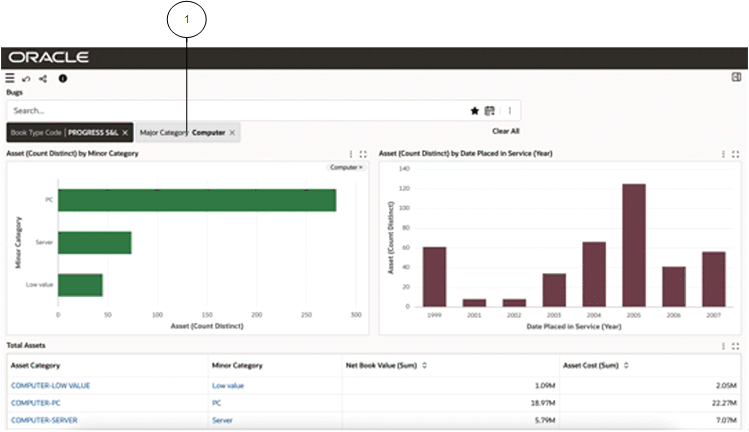
Task: Click the PC bar in Minor Category chart
Action: (197, 200)
